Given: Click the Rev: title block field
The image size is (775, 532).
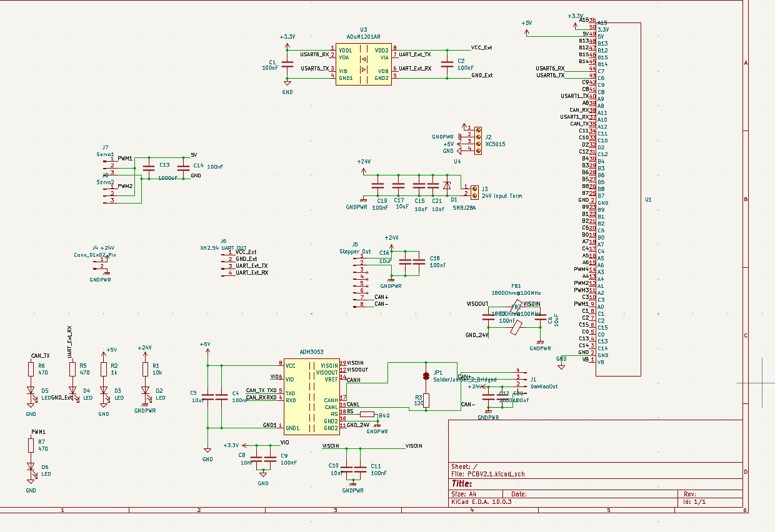Looking at the screenshot, I should pyautogui.click(x=690, y=494).
